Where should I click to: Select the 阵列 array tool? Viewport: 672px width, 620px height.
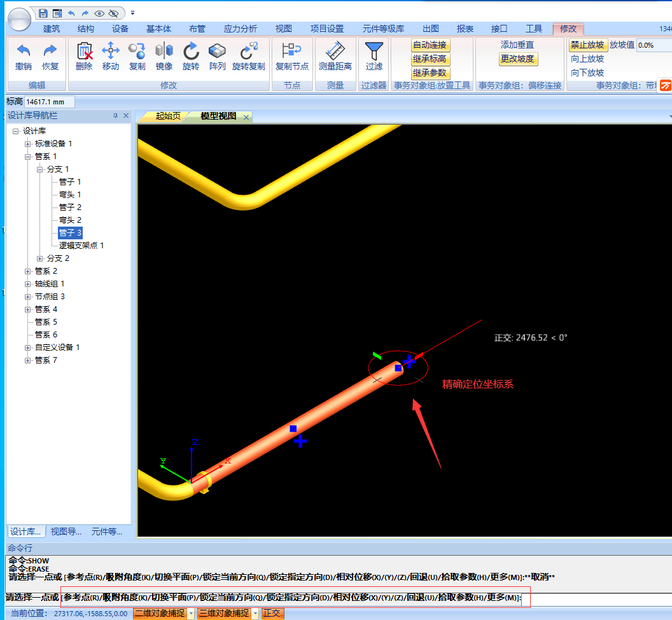(x=217, y=57)
